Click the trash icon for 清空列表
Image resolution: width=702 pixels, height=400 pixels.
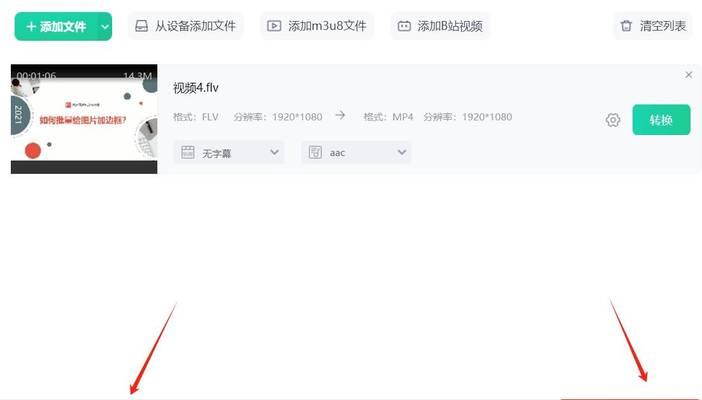(x=626, y=26)
